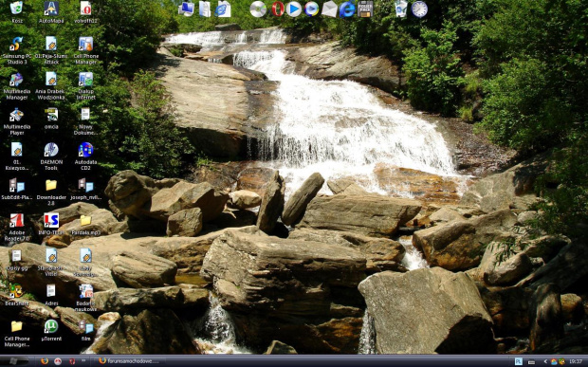Select the Dialup Internet shortcut
Screen dimensions: 588x367
(x=85, y=86)
